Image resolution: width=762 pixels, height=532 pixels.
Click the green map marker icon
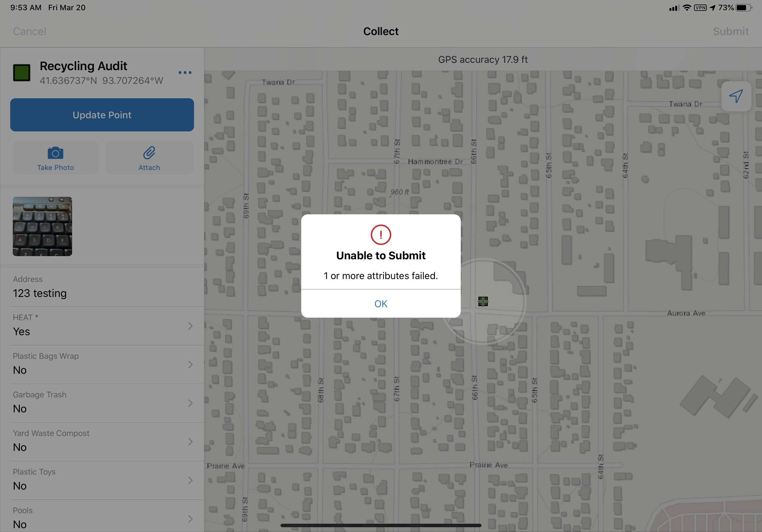[x=483, y=300]
